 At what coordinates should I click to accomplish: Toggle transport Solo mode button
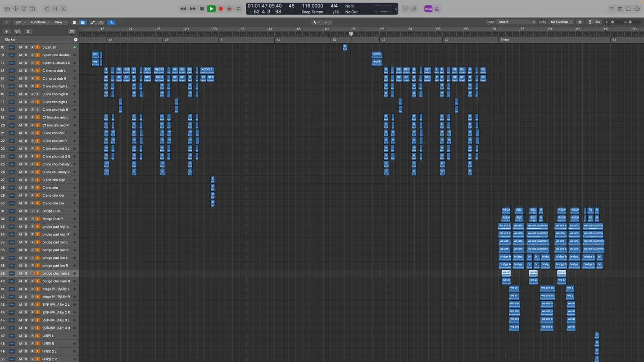click(414, 9)
